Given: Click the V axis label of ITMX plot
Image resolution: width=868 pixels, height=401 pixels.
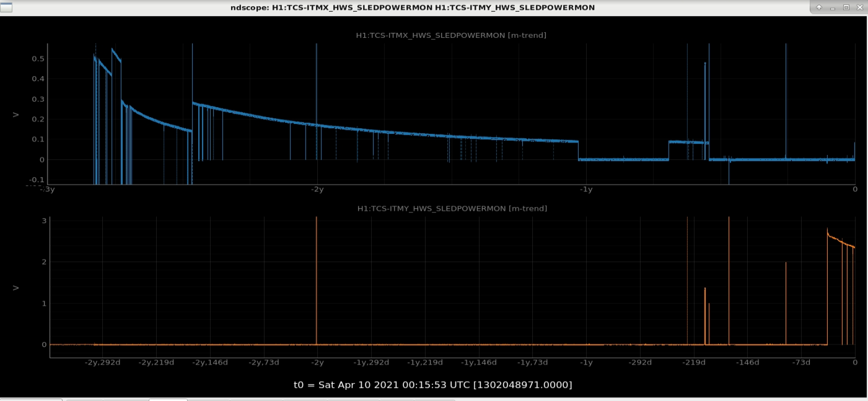Looking at the screenshot, I should click(15, 115).
